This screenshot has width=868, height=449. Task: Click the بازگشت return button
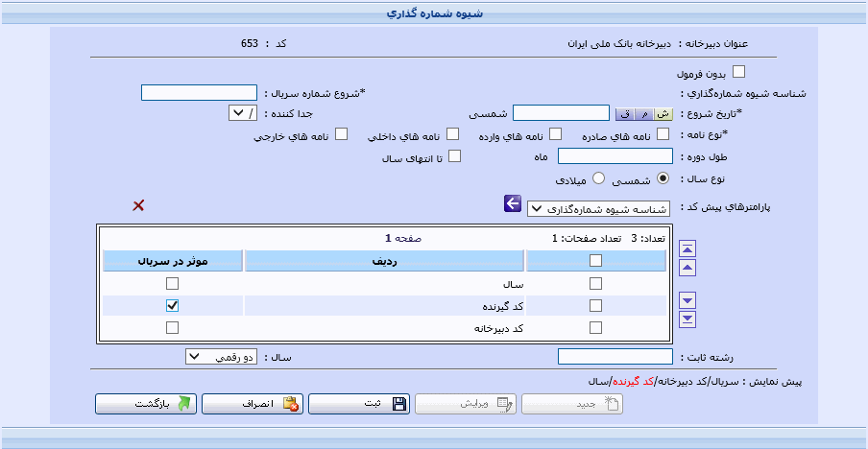(146, 404)
